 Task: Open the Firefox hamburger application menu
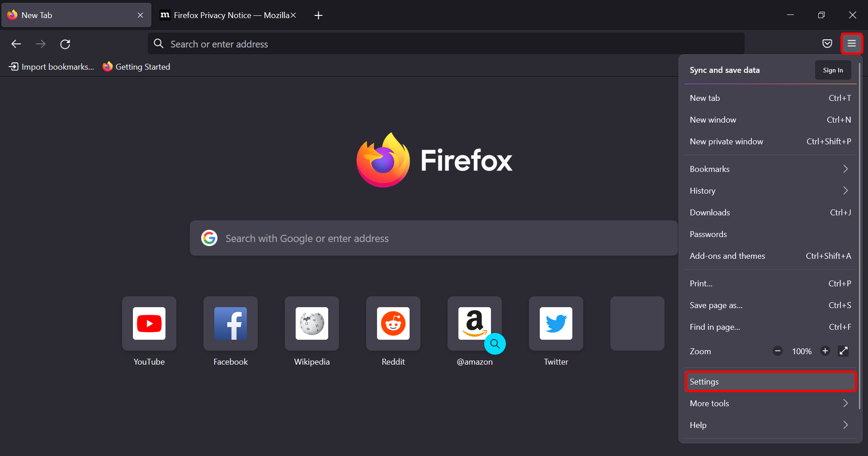(852, 43)
